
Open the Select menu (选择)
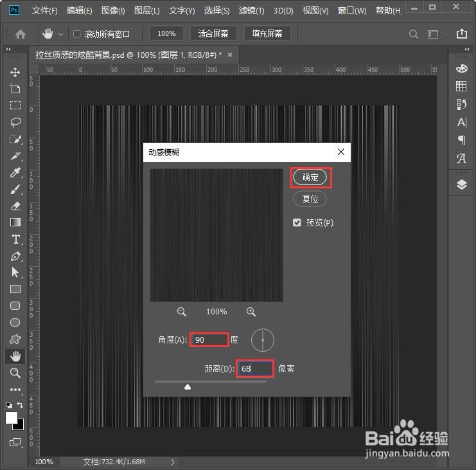tap(216, 11)
